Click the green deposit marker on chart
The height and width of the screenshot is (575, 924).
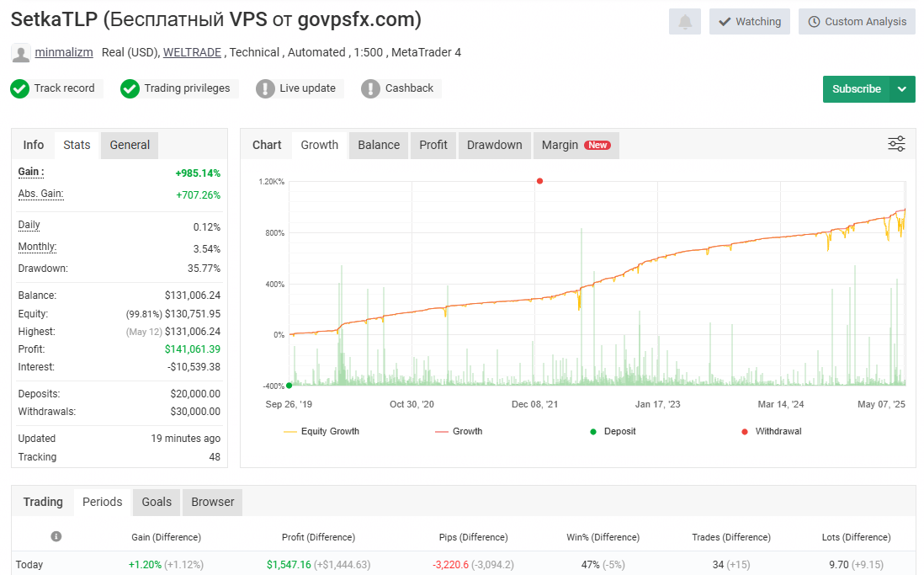pyautogui.click(x=289, y=385)
